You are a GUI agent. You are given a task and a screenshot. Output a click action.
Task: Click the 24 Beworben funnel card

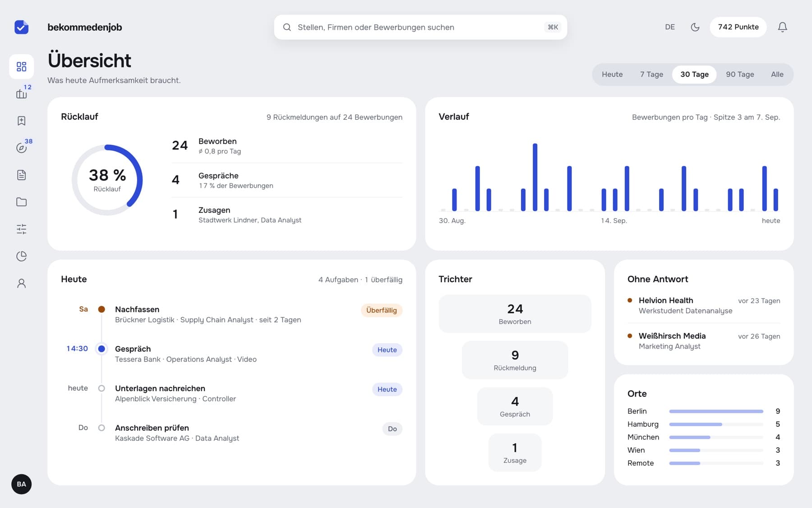(515, 314)
